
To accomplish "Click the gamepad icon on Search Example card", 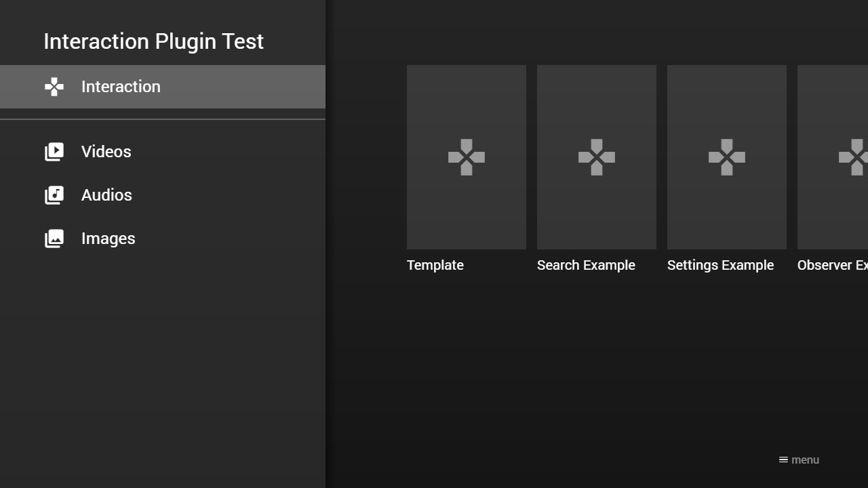I will (x=596, y=157).
